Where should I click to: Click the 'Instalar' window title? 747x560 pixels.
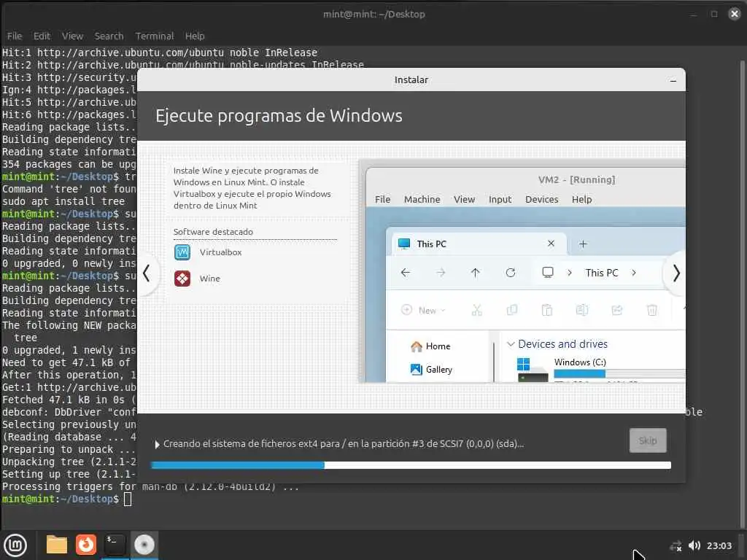[411, 80]
